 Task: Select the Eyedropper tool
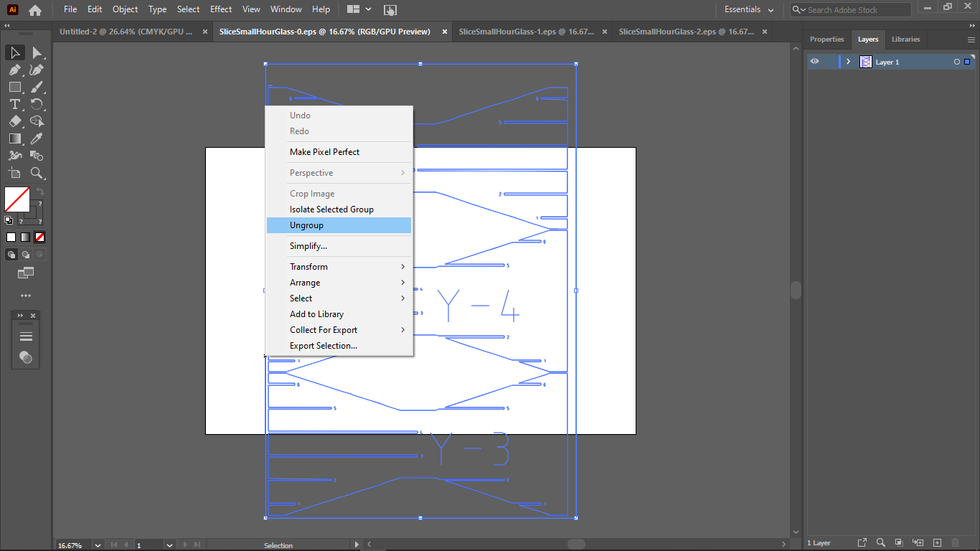coord(37,138)
